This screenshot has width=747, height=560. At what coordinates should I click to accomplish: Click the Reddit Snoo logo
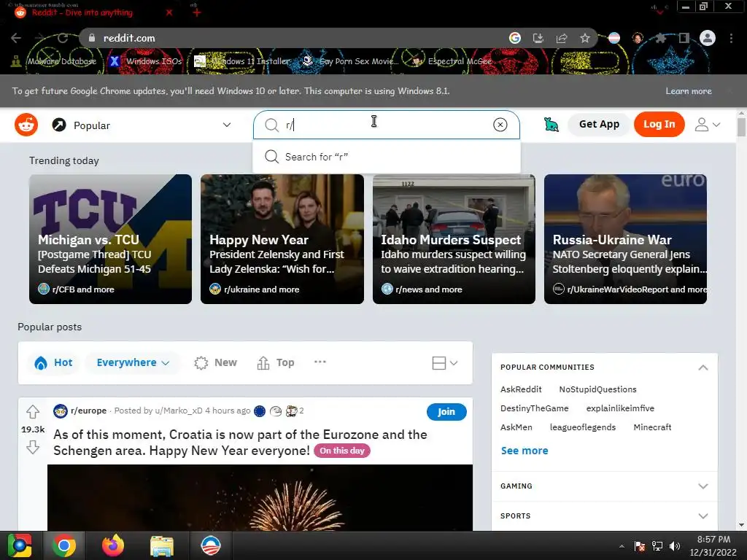point(26,125)
